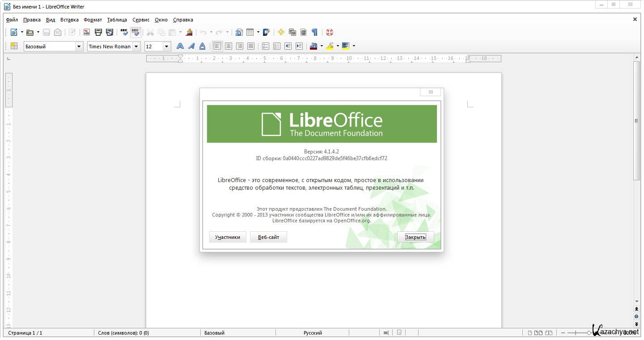Open the Navigator star icon
The image size is (644, 340).
(281, 32)
